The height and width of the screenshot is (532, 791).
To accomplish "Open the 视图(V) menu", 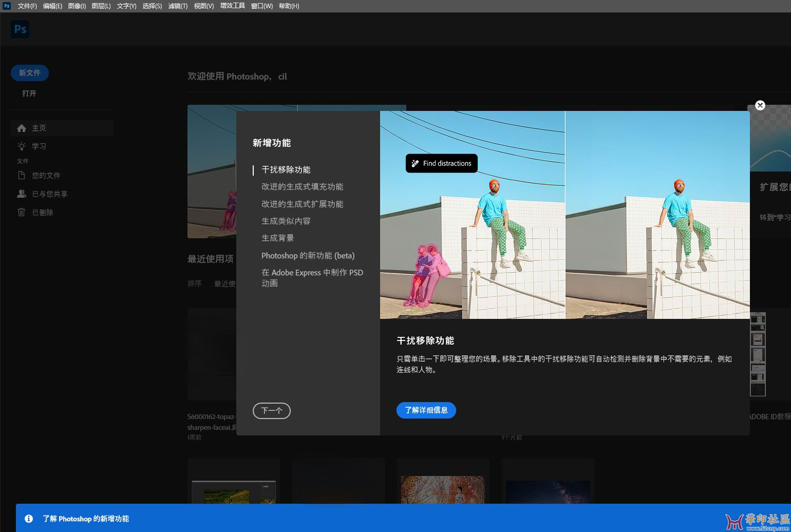I will [204, 6].
